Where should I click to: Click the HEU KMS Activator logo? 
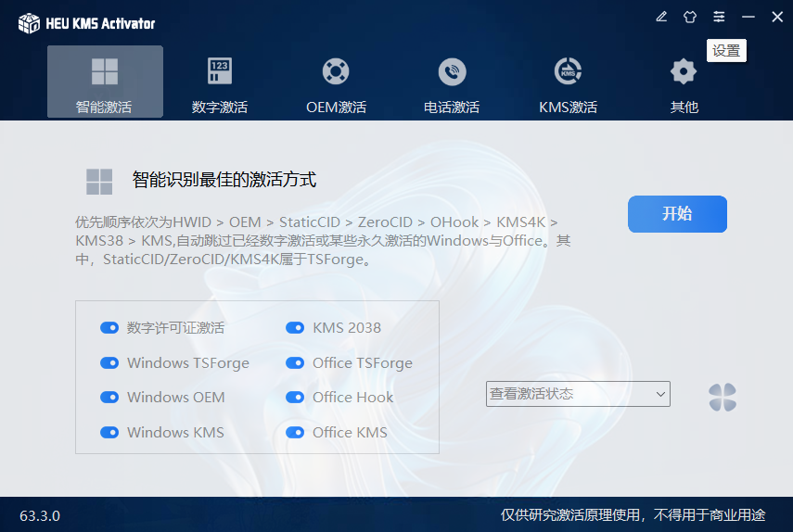pos(30,23)
